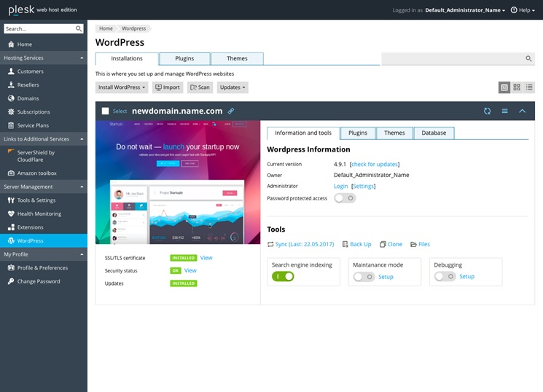Open the site card Plugins tab

(x=358, y=133)
